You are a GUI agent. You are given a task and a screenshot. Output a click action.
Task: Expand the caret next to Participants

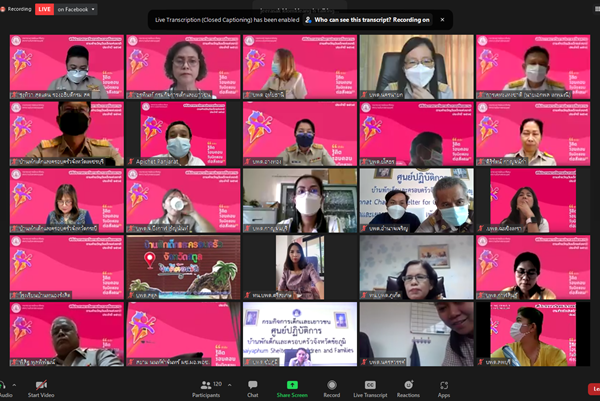pos(230,385)
